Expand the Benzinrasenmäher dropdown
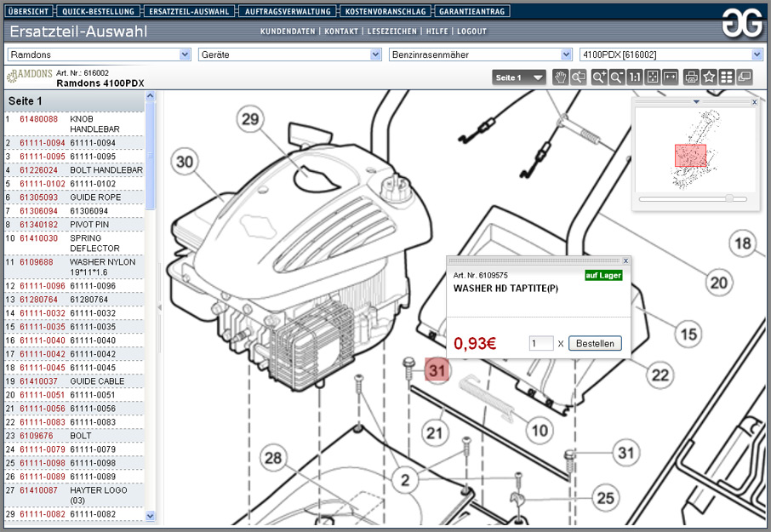 [x=481, y=54]
